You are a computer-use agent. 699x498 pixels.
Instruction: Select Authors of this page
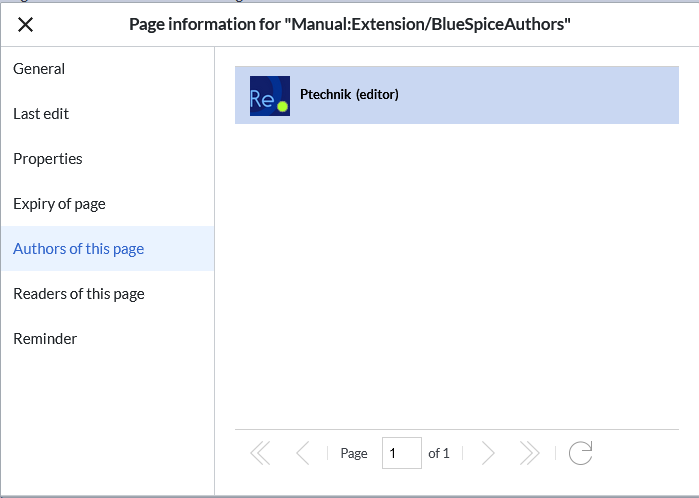[78, 249]
